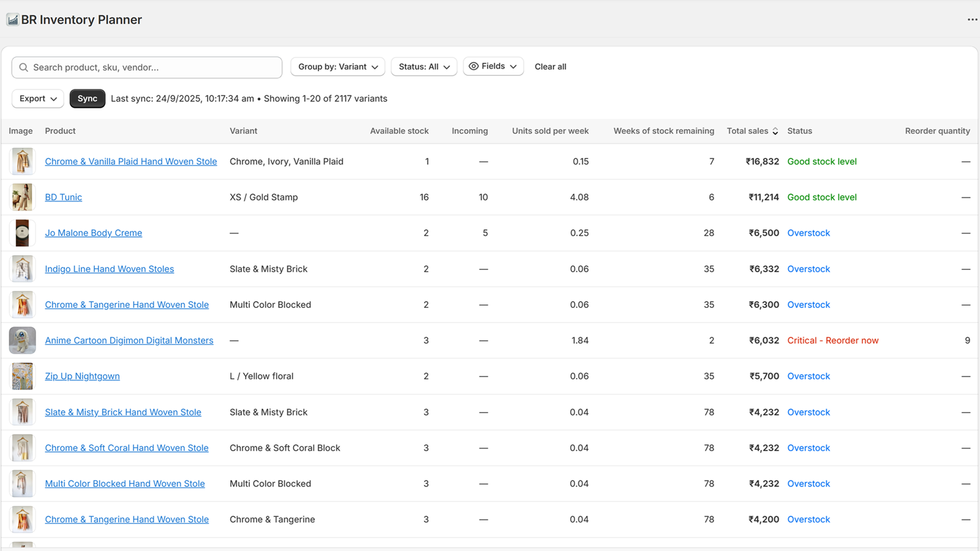This screenshot has width=980, height=551.
Task: Open Multi Color Blocked Hand Woven Stole link
Action: [124, 484]
